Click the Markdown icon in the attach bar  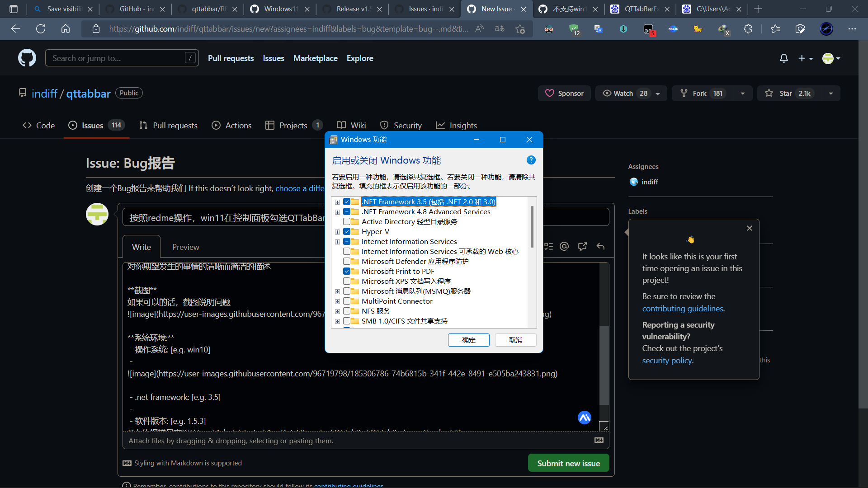click(599, 441)
